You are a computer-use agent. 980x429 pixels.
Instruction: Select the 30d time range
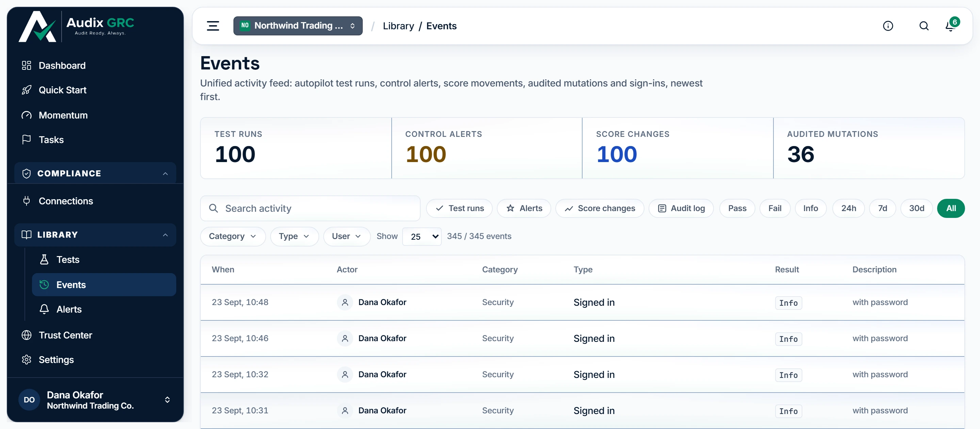(916, 208)
